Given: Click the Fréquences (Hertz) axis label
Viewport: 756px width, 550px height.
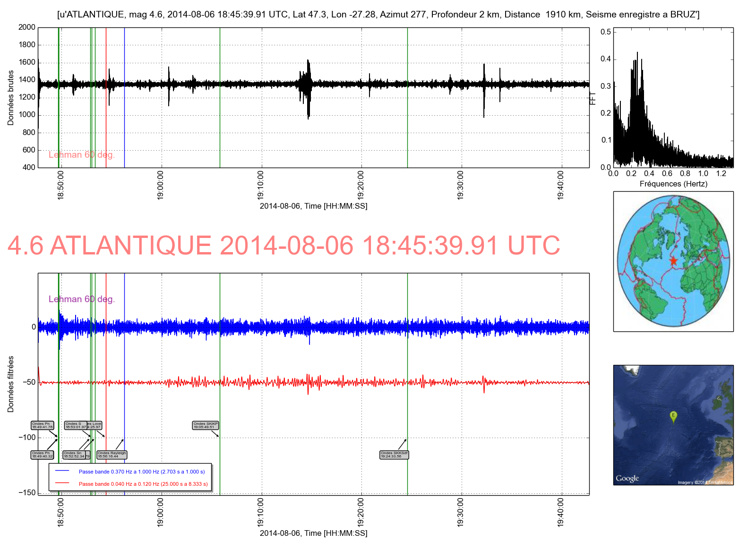Looking at the screenshot, I should (x=673, y=184).
